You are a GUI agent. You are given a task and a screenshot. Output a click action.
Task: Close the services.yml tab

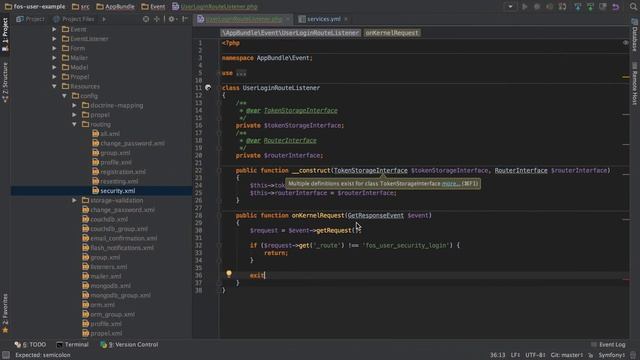click(x=346, y=19)
